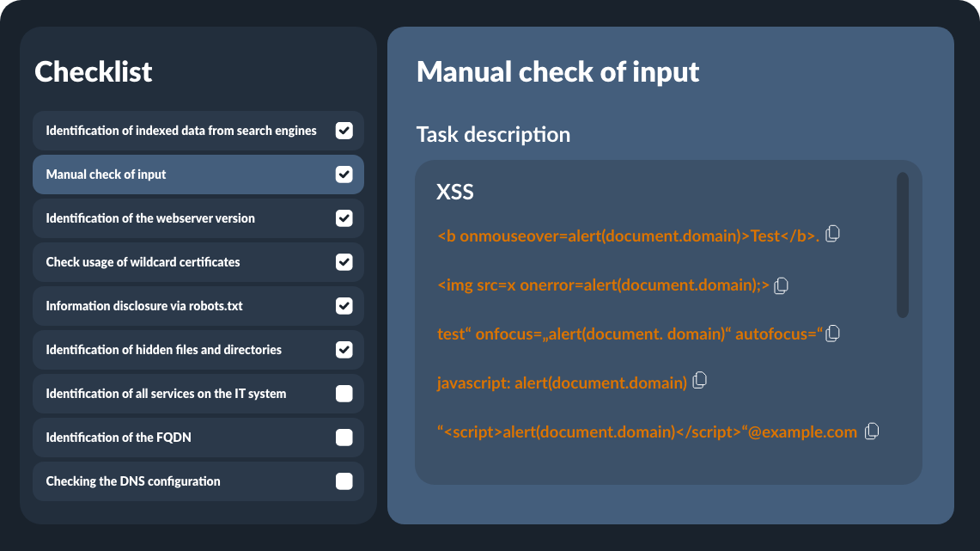Uncheck Information disclosure via robots.txt checkbox
Image resolution: width=980 pixels, height=551 pixels.
click(344, 306)
